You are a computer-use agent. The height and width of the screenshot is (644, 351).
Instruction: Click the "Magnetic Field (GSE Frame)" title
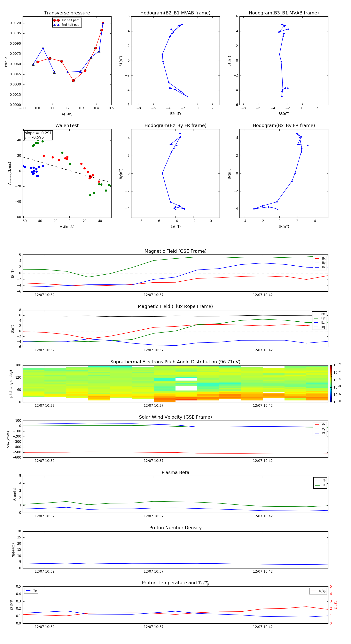coord(175,251)
